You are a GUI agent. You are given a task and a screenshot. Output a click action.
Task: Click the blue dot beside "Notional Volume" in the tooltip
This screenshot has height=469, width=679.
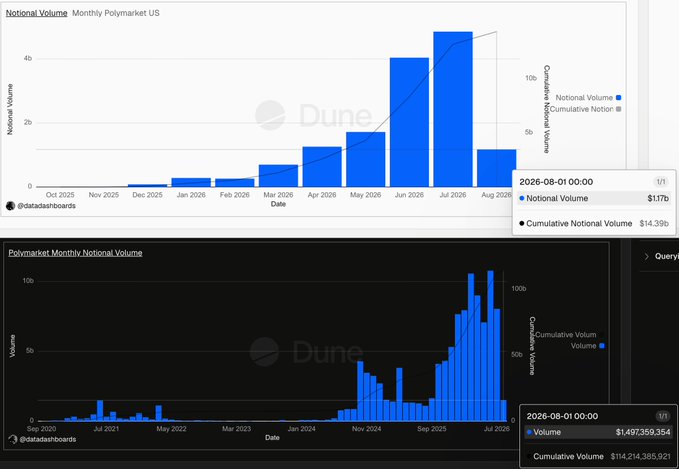click(x=522, y=198)
